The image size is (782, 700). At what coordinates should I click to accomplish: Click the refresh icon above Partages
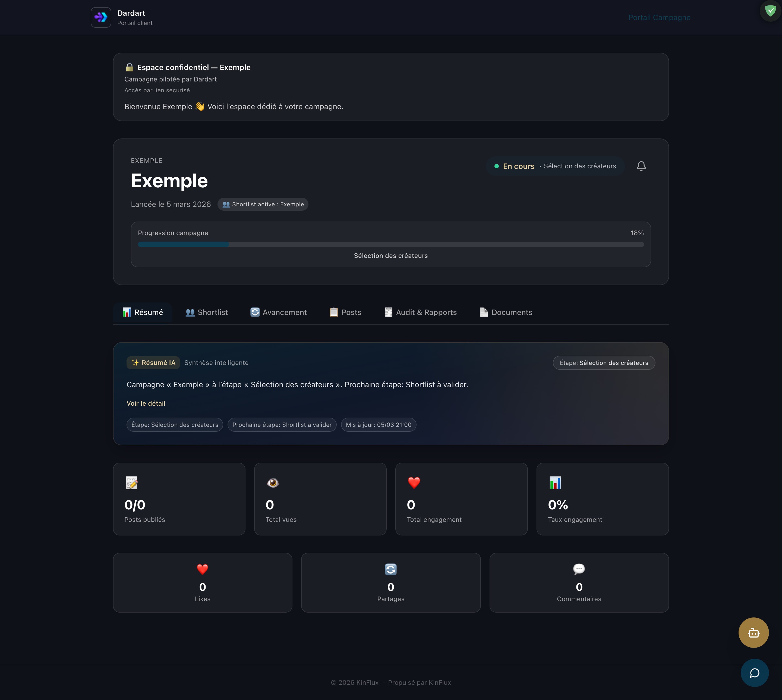pos(390,569)
